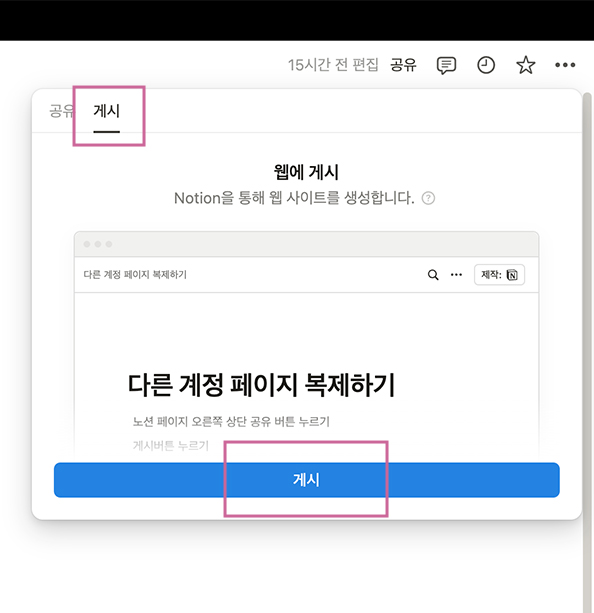The height and width of the screenshot is (613, 594).
Task: Click line 노션 페이지 오른쪽 상단 공유 버튼 누르기
Action: coord(231,421)
